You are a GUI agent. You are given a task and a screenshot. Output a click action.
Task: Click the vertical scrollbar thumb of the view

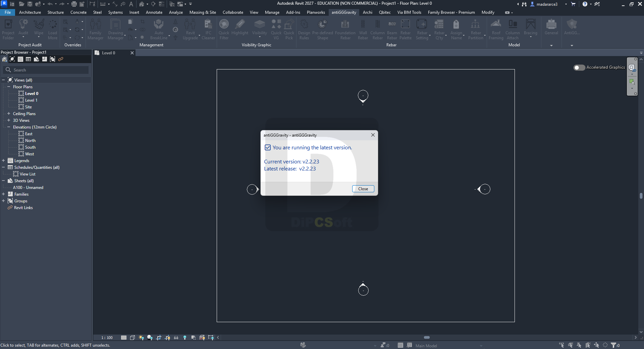tap(641, 196)
